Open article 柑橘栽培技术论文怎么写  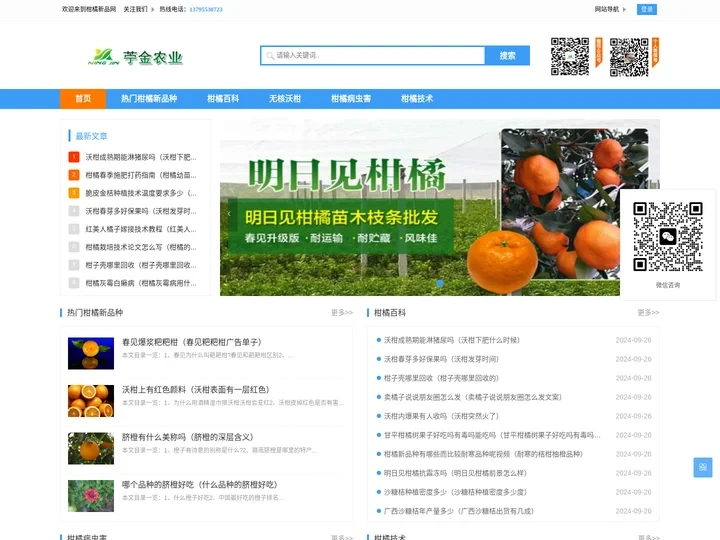click(141, 247)
